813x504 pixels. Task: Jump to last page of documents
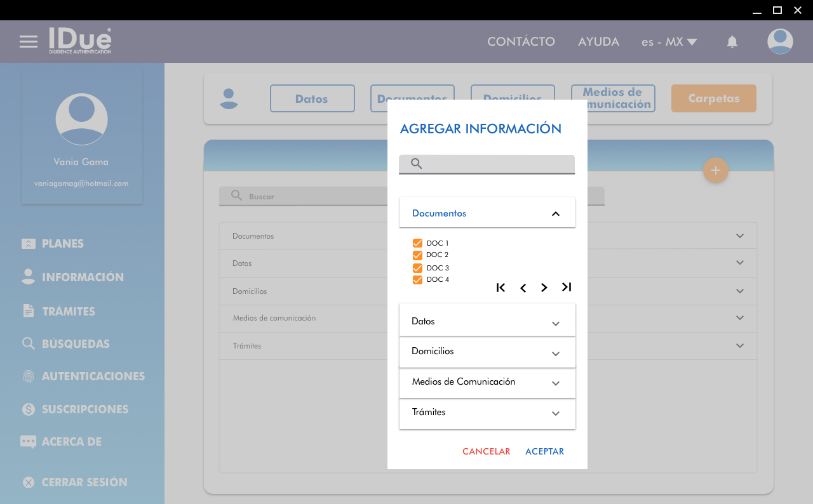pos(567,288)
